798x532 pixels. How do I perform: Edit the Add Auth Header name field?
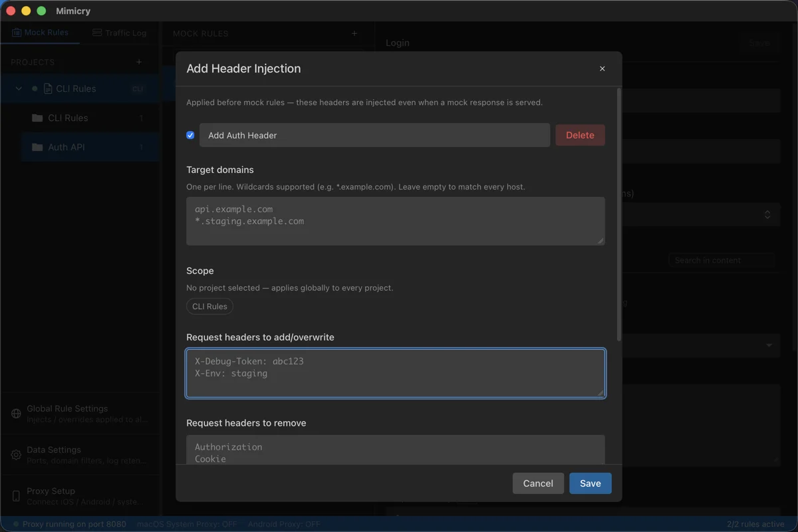(x=374, y=135)
